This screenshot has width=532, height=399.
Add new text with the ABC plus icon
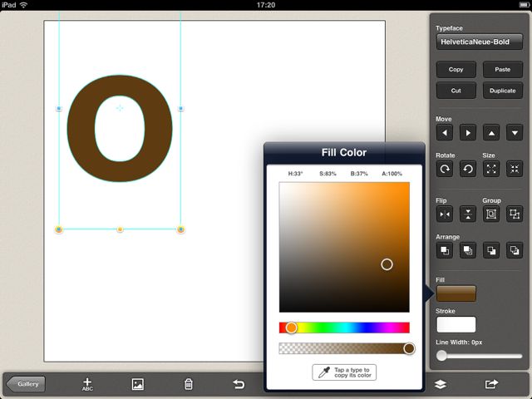(x=87, y=384)
